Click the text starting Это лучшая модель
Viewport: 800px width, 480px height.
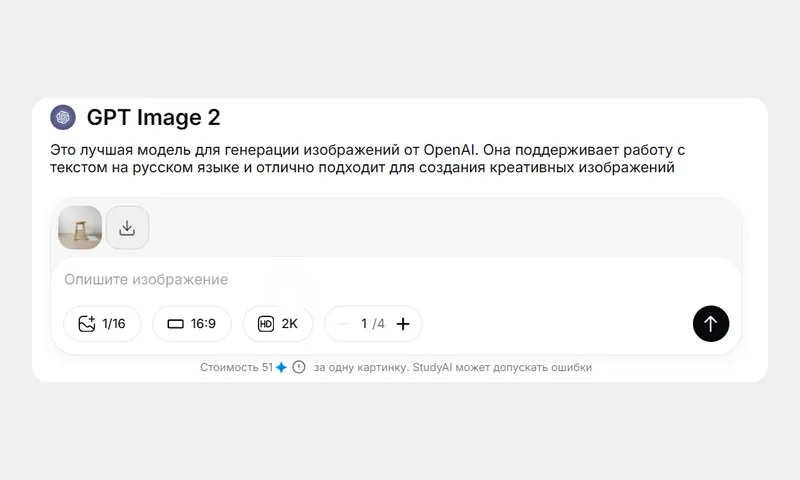point(367,159)
